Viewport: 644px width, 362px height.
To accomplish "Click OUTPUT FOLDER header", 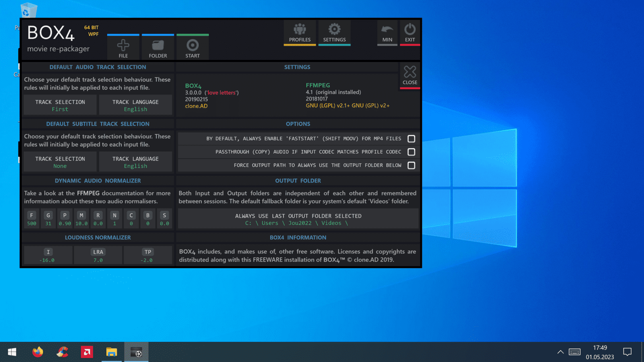I will coord(298,181).
